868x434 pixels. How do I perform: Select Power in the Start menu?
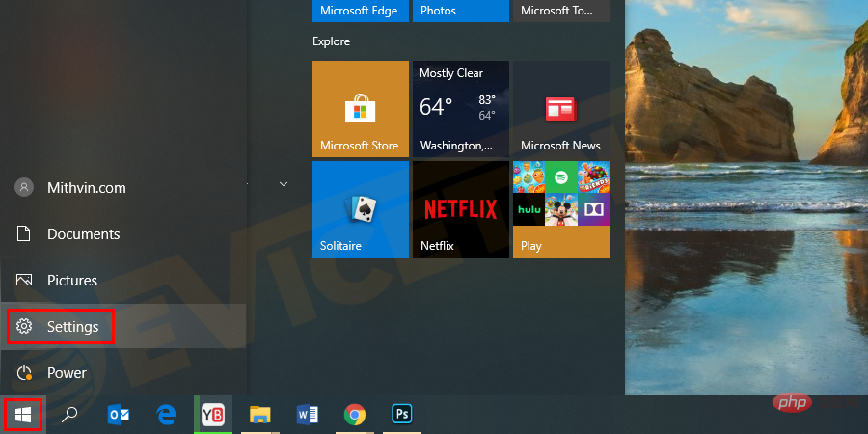pyautogui.click(x=67, y=373)
